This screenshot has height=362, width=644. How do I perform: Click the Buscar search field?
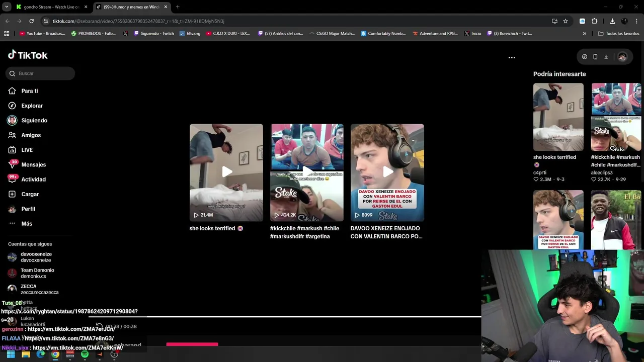click(41, 73)
